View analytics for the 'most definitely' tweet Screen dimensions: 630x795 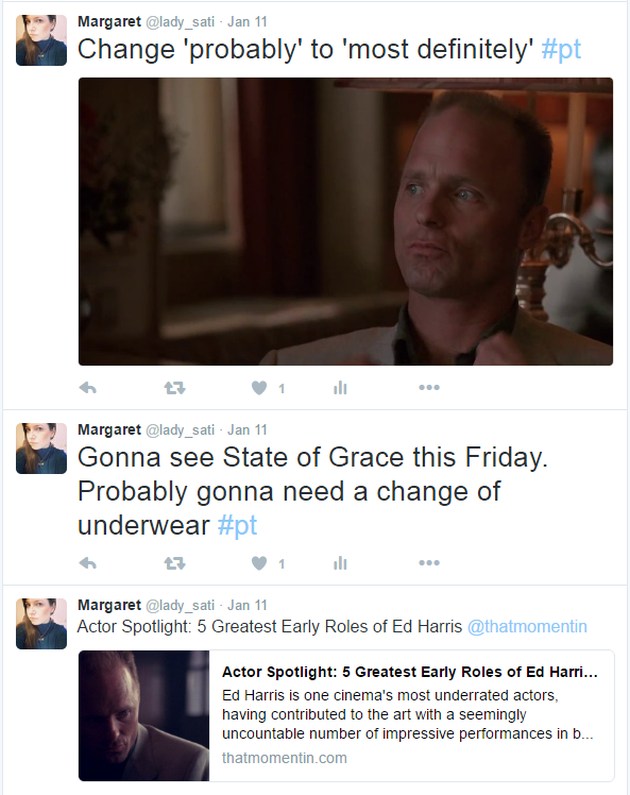[340, 388]
